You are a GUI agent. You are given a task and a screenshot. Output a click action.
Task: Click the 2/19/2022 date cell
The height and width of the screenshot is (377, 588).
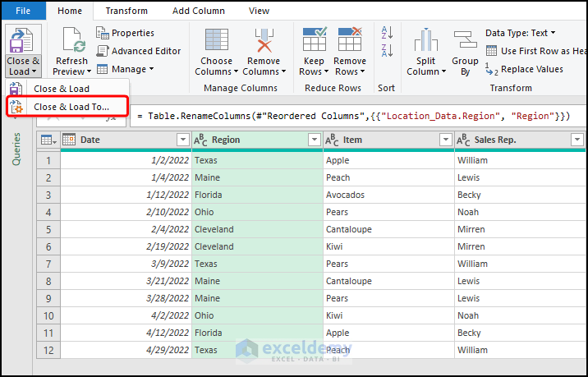click(126, 246)
